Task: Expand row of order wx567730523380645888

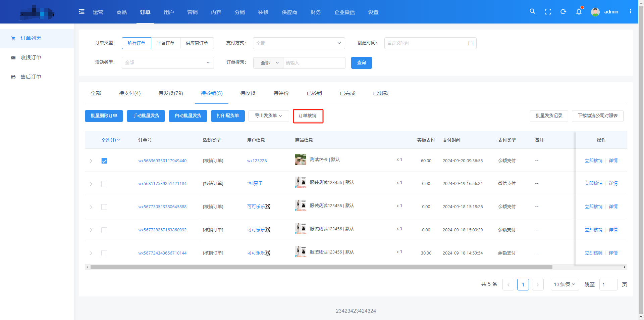Action: tap(91, 207)
